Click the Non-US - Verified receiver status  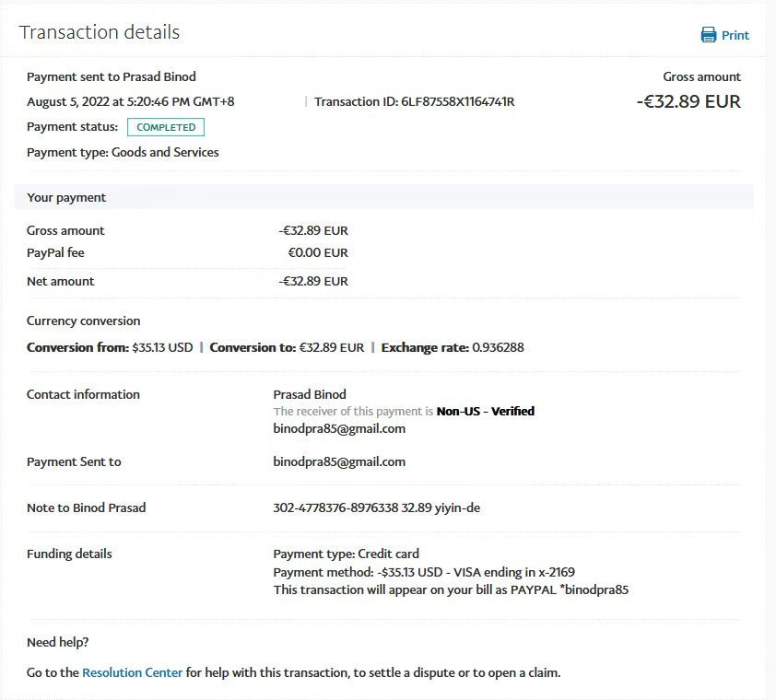click(x=485, y=411)
